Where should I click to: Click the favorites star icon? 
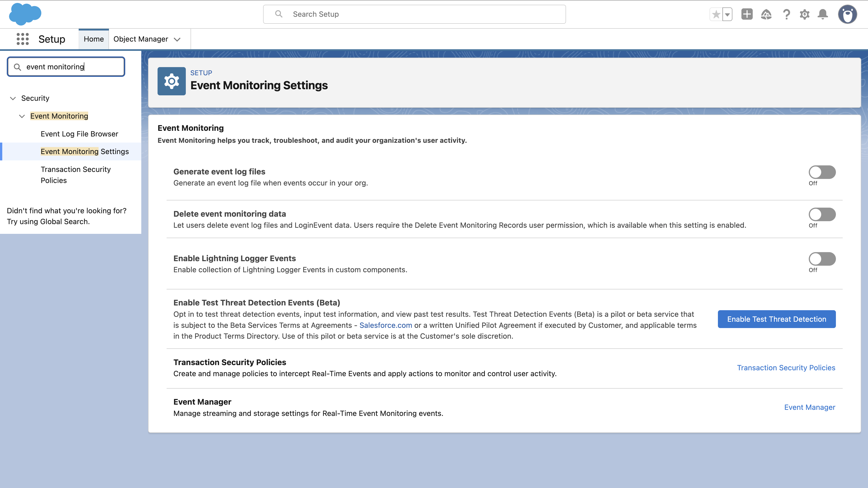(x=716, y=14)
